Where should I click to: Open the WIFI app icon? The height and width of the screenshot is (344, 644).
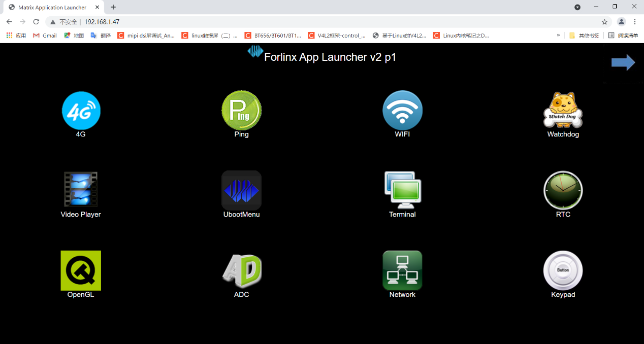pos(402,111)
